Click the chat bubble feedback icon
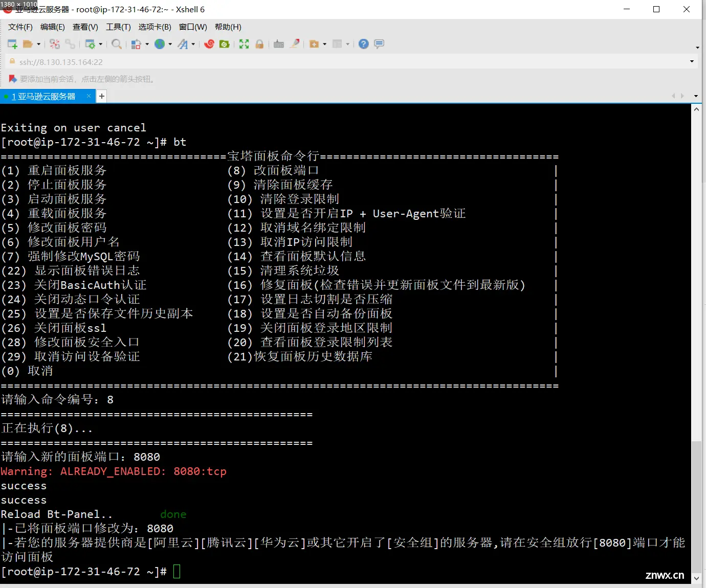The height and width of the screenshot is (588, 706). pyautogui.click(x=379, y=44)
